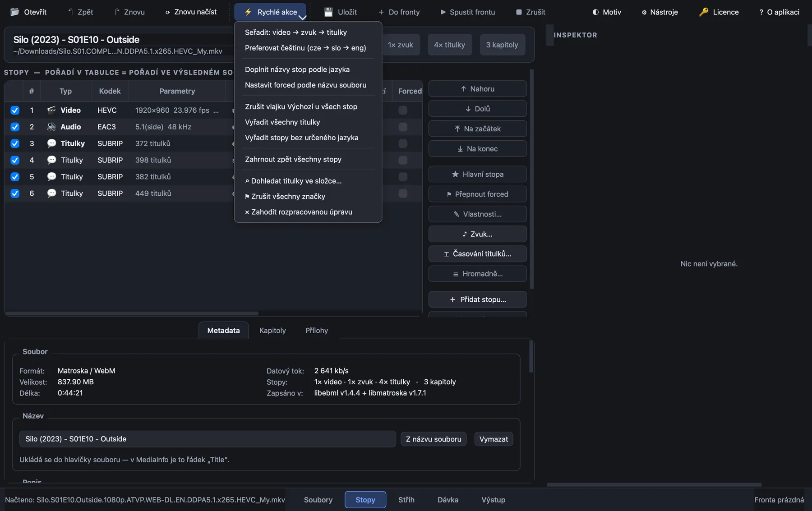Image resolution: width=812 pixels, height=511 pixels.
Task: Uncheck subtitle track 4 checkbox
Action: click(x=15, y=160)
